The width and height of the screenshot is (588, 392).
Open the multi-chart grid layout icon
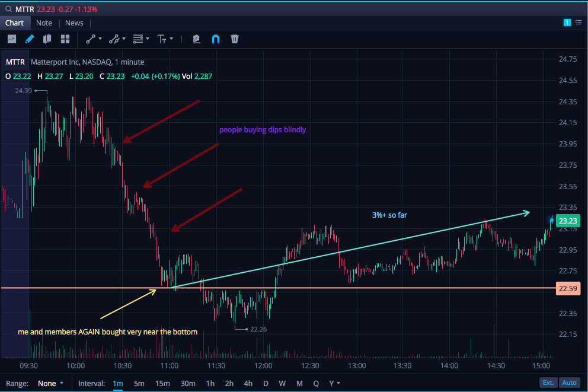[65, 39]
